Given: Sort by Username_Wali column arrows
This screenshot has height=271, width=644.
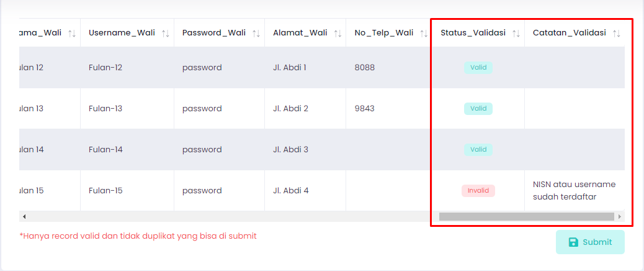Looking at the screenshot, I should 166,34.
